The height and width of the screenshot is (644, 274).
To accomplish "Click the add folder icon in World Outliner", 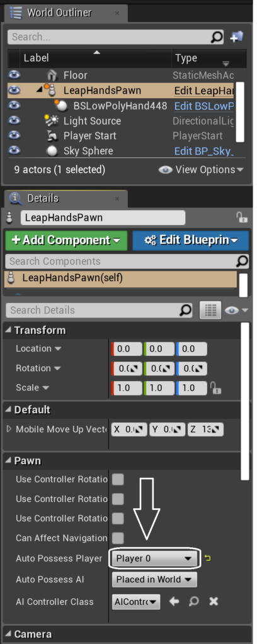I will click(x=237, y=37).
